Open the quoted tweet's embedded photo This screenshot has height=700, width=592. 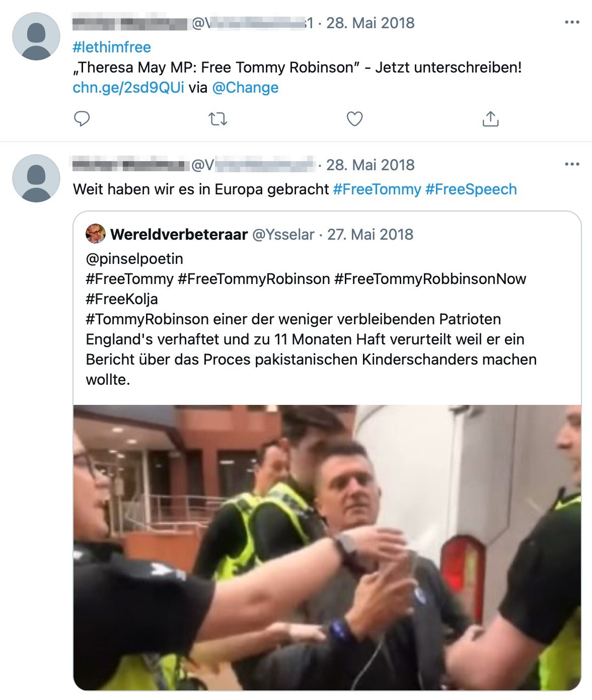[327, 548]
